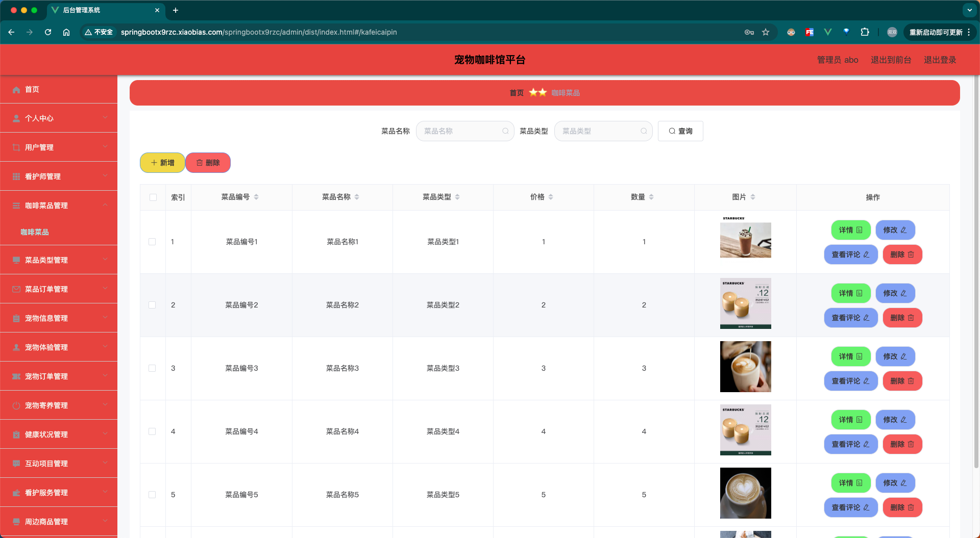Viewport: 980px width, 538px height.
Task: Open the browser extensions puzzle icon
Action: (865, 32)
